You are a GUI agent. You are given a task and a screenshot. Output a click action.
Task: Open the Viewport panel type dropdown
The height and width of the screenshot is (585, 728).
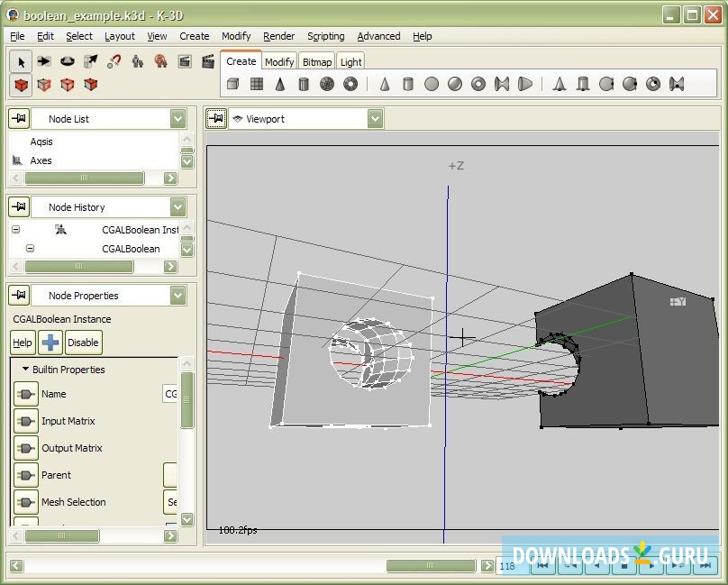tap(375, 119)
